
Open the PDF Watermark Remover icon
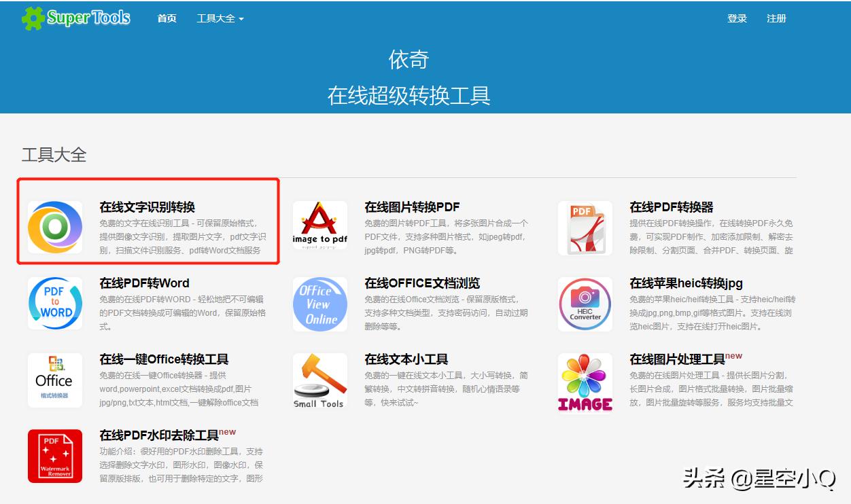click(55, 456)
